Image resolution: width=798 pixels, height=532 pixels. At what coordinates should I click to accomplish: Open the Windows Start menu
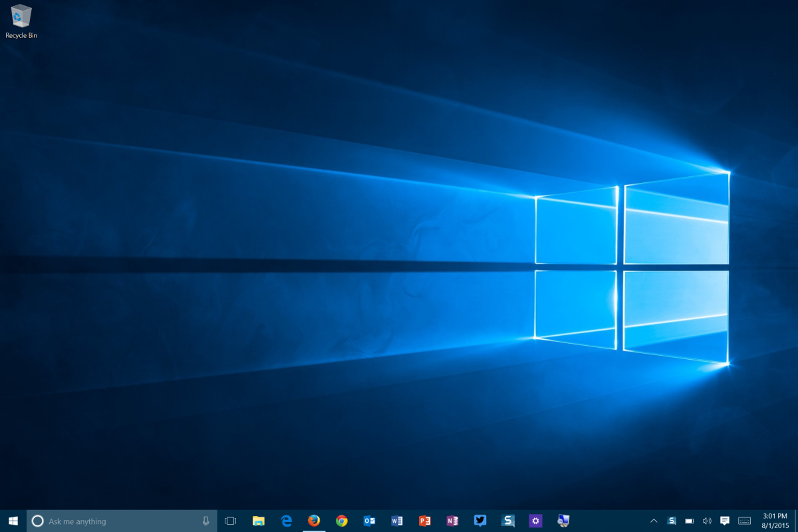point(13,521)
